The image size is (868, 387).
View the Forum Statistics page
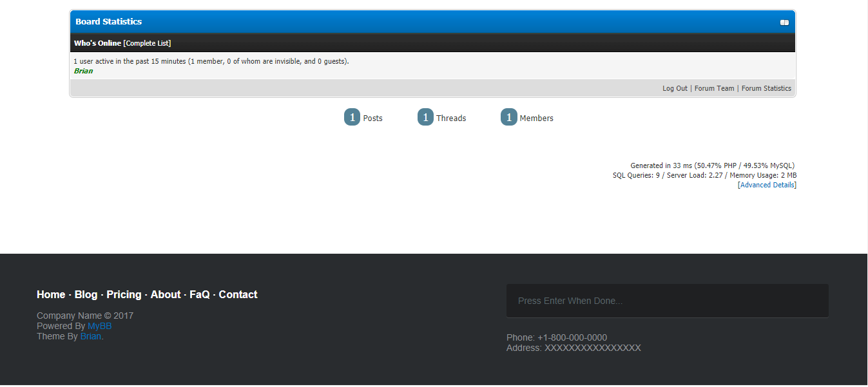coord(766,88)
